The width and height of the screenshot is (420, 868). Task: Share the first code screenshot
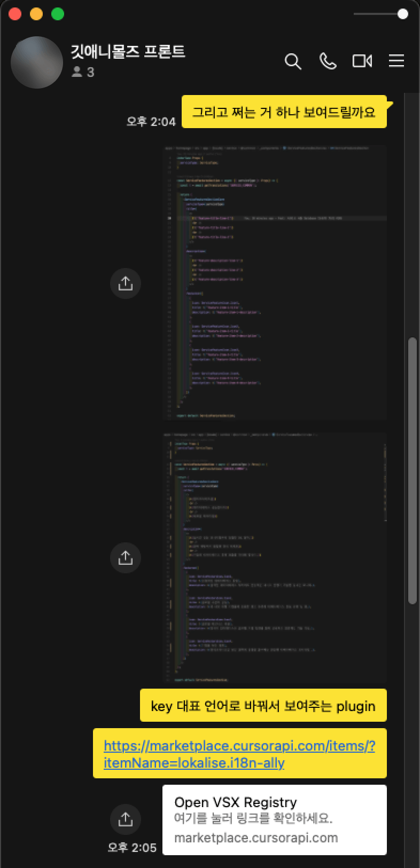pyautogui.click(x=125, y=283)
